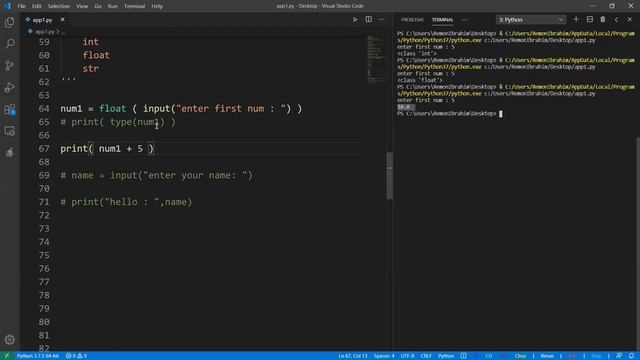Kill terminal with trash icon
Image resolution: width=640 pixels, height=360 pixels.
603,20
